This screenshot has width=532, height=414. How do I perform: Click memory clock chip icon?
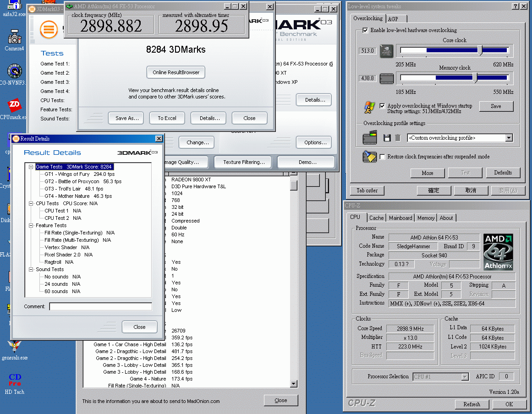pos(386,78)
